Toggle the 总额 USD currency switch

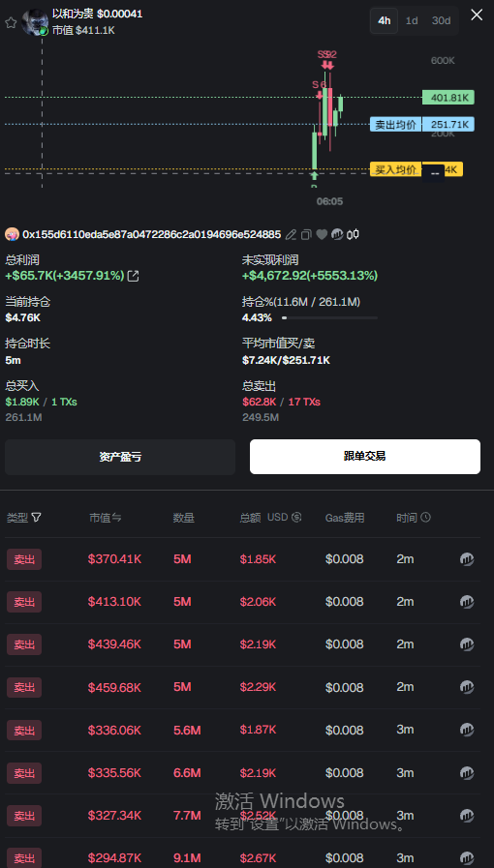(284, 518)
